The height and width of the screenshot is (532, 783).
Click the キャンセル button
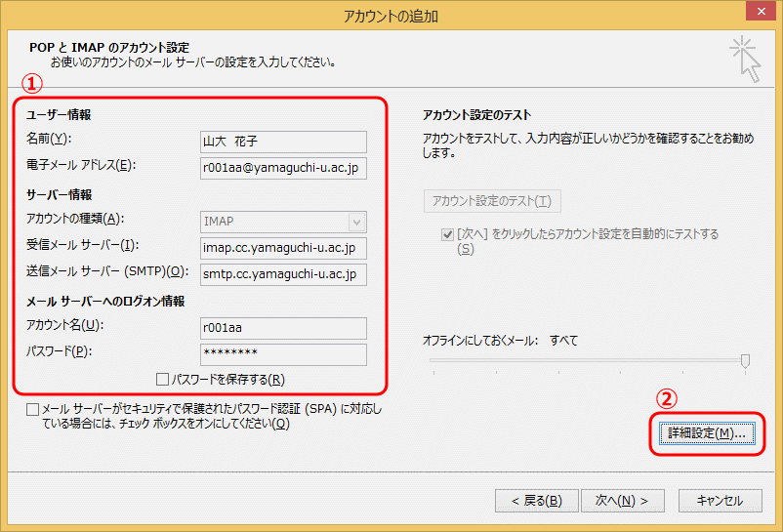coord(721,501)
